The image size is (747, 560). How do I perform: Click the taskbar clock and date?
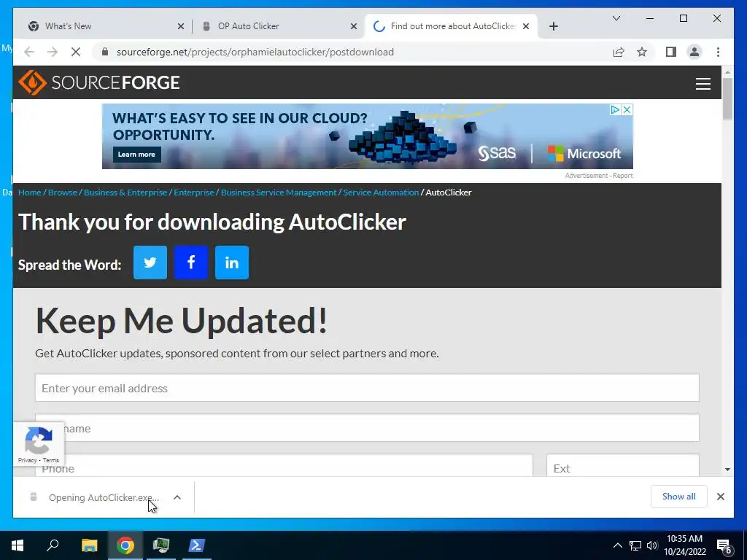(684, 545)
